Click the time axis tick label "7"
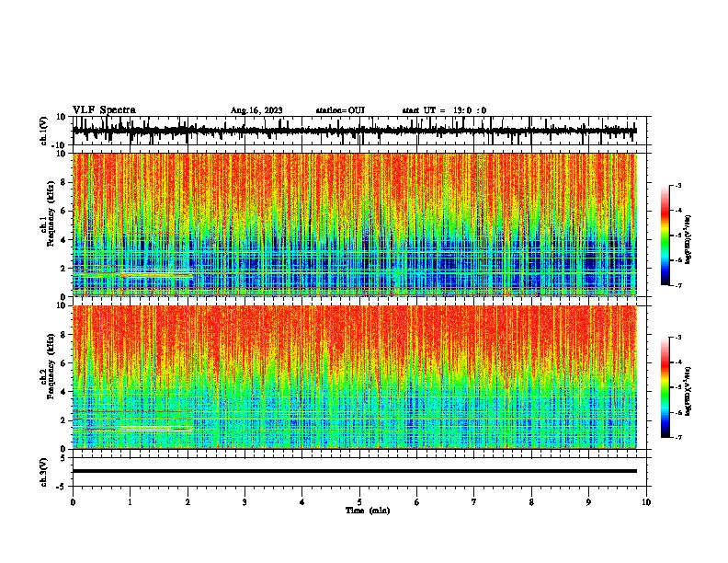 (474, 502)
